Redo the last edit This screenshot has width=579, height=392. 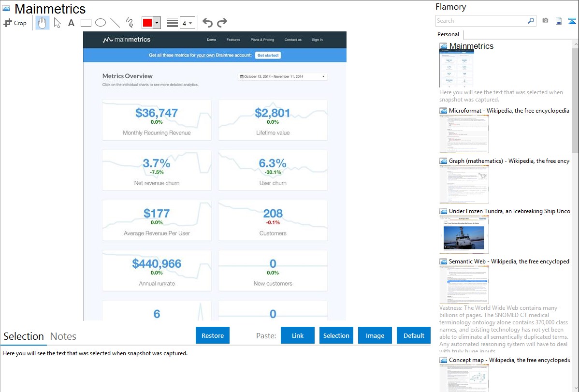click(x=222, y=23)
